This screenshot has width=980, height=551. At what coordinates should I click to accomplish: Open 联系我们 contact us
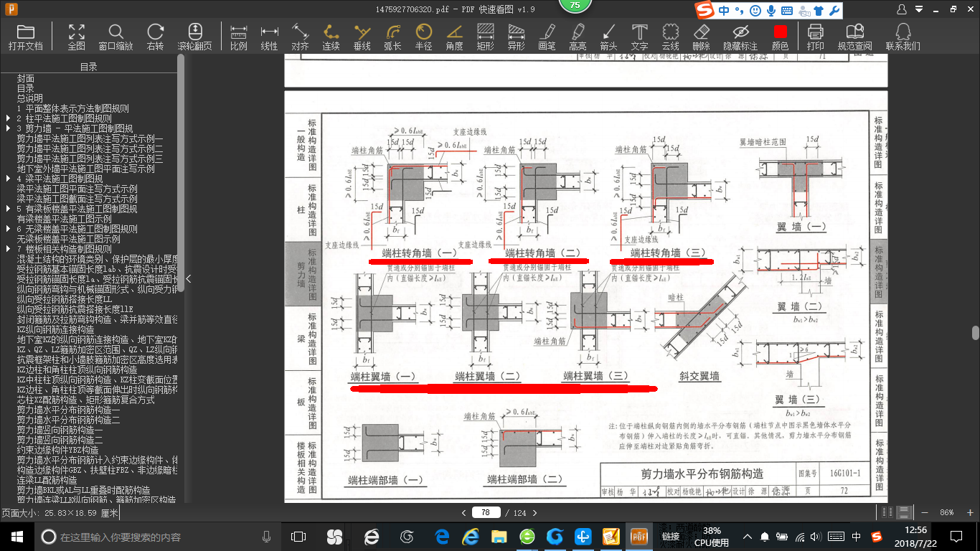[903, 37]
